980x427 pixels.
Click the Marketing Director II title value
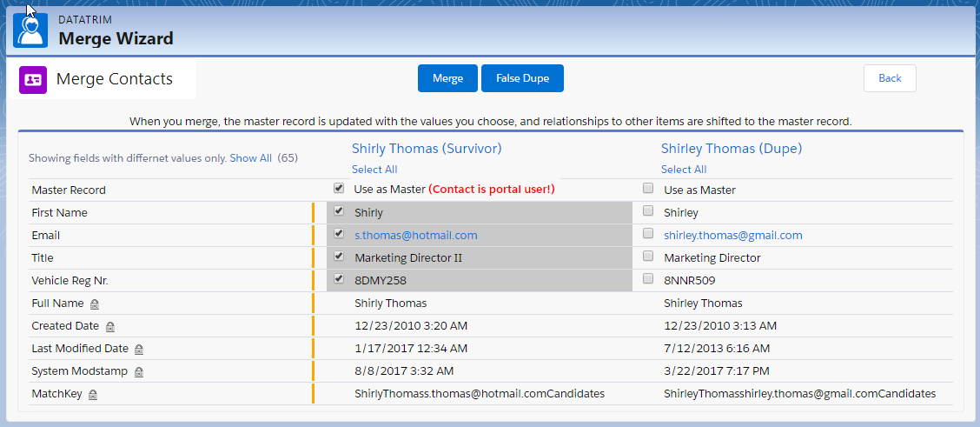tap(408, 258)
